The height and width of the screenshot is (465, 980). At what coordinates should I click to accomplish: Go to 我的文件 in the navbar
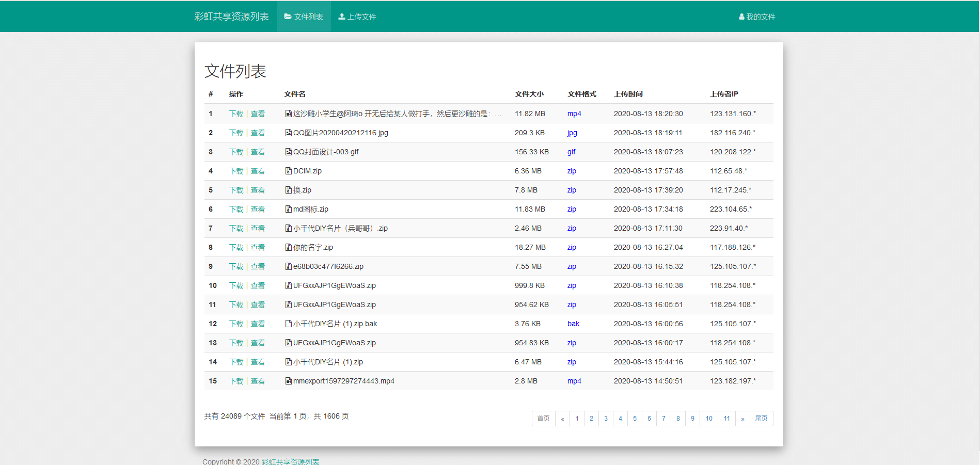757,17
